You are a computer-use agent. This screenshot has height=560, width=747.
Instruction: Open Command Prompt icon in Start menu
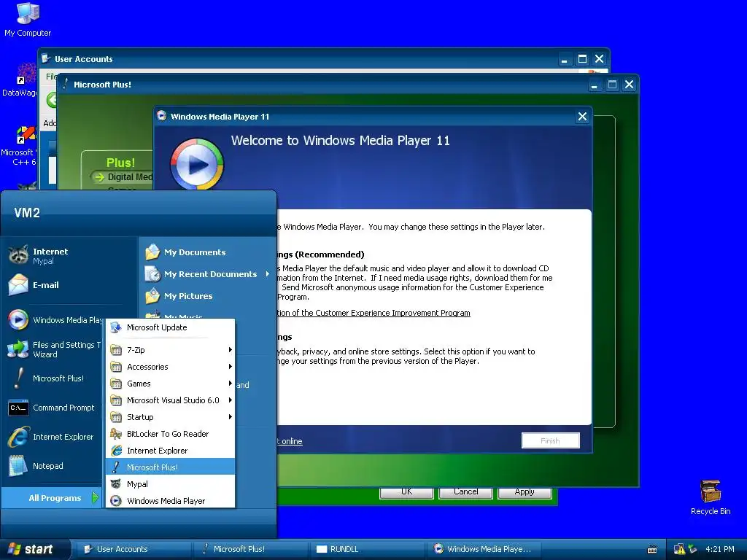[18, 408]
